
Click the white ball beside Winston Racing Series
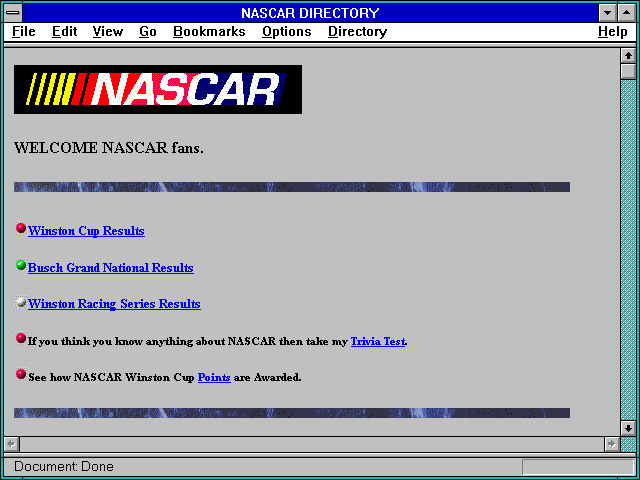[21, 302]
